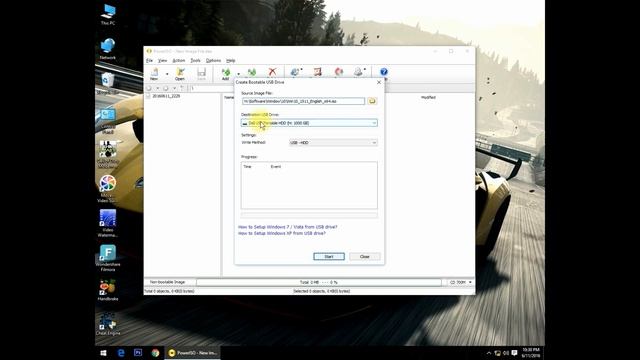Click the Save toolbar icon
The width and height of the screenshot is (640, 360).
pos(201,73)
